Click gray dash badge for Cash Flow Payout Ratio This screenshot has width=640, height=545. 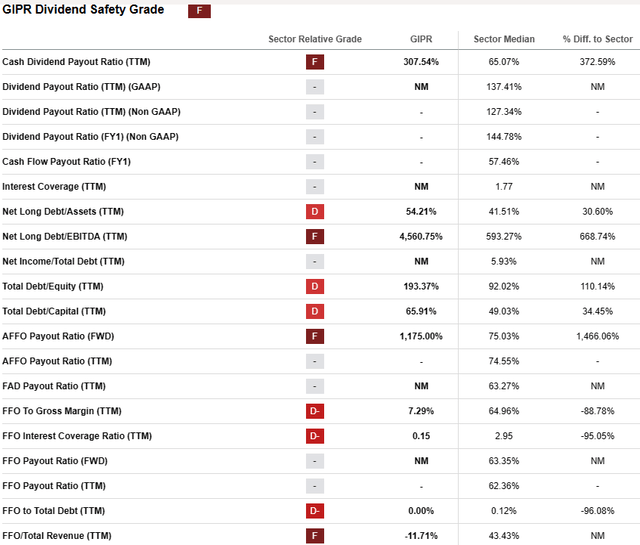315,162
